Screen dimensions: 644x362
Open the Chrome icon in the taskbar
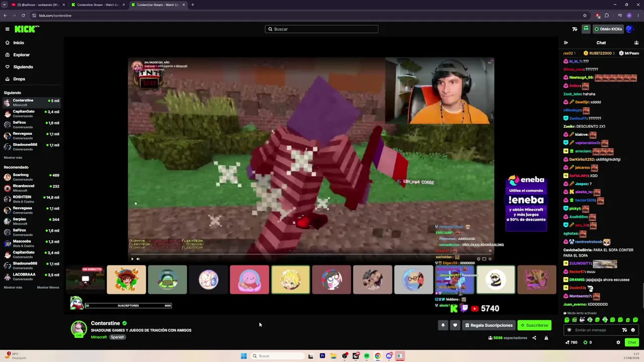coord(378,356)
